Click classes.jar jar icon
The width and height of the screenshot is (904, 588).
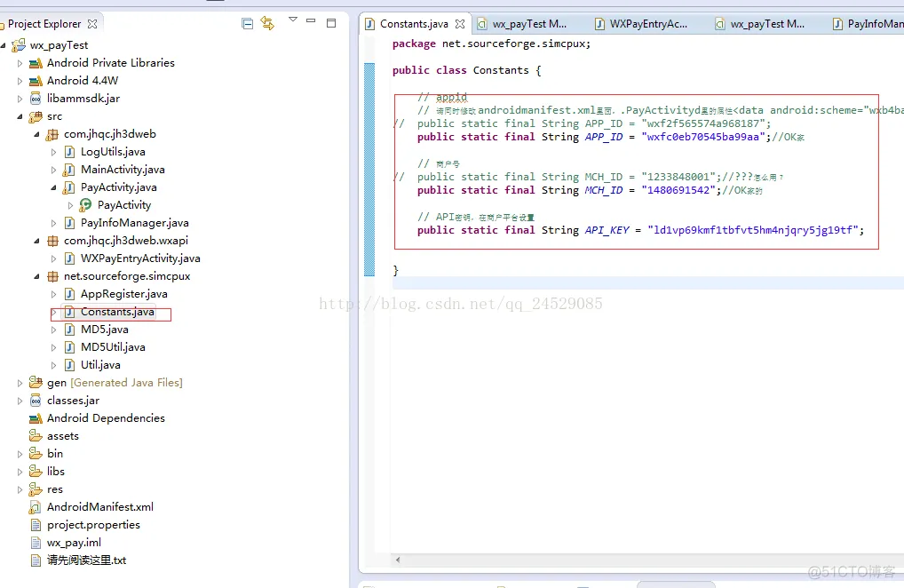(x=36, y=401)
